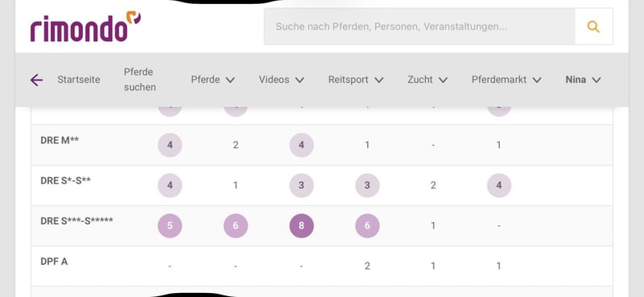Open Pferde suchen page
644x297 pixels.
(140, 80)
